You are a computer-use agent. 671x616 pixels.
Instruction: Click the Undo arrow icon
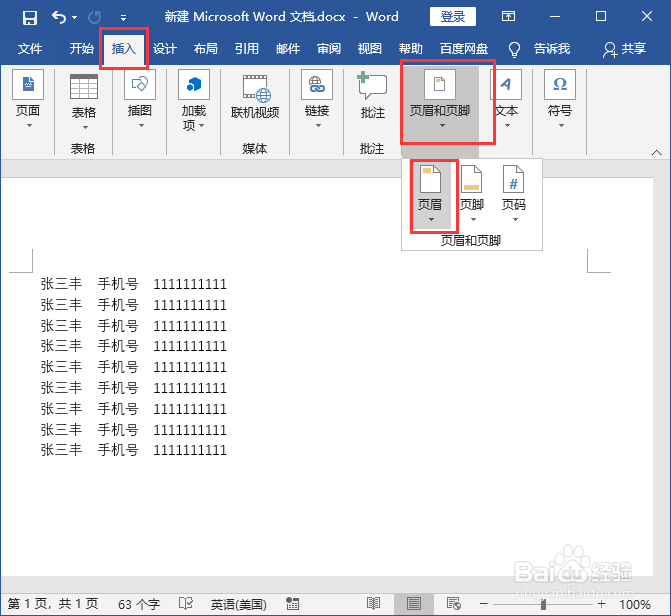(59, 17)
